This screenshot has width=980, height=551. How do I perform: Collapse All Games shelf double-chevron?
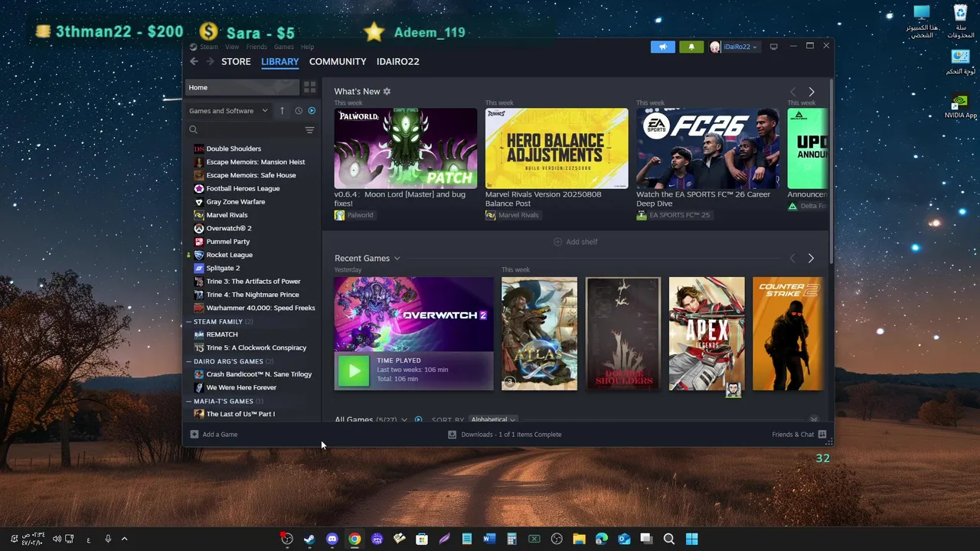pyautogui.click(x=814, y=419)
